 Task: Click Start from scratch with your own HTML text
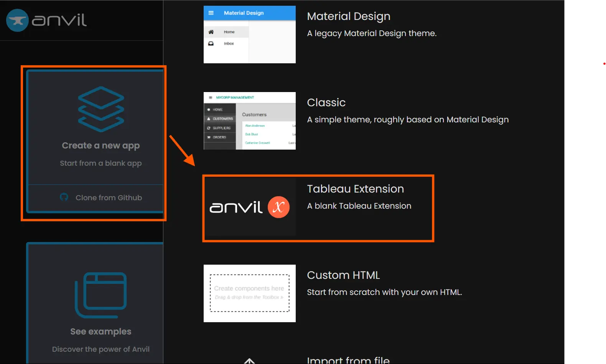384,292
